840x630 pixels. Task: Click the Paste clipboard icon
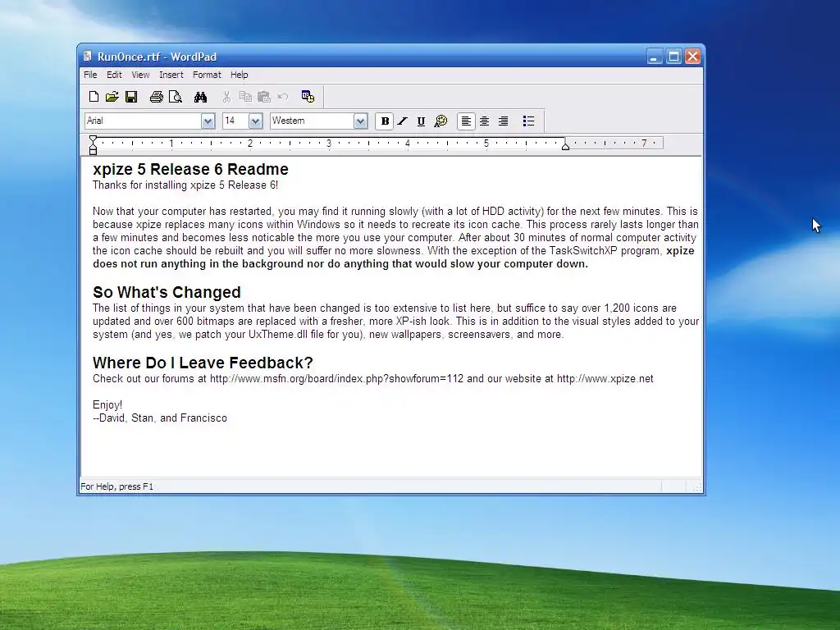[x=264, y=97]
